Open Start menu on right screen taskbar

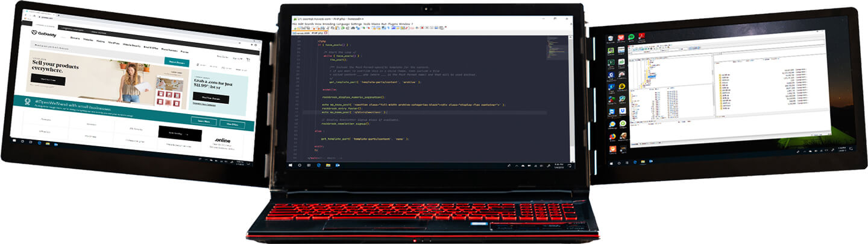click(x=612, y=163)
